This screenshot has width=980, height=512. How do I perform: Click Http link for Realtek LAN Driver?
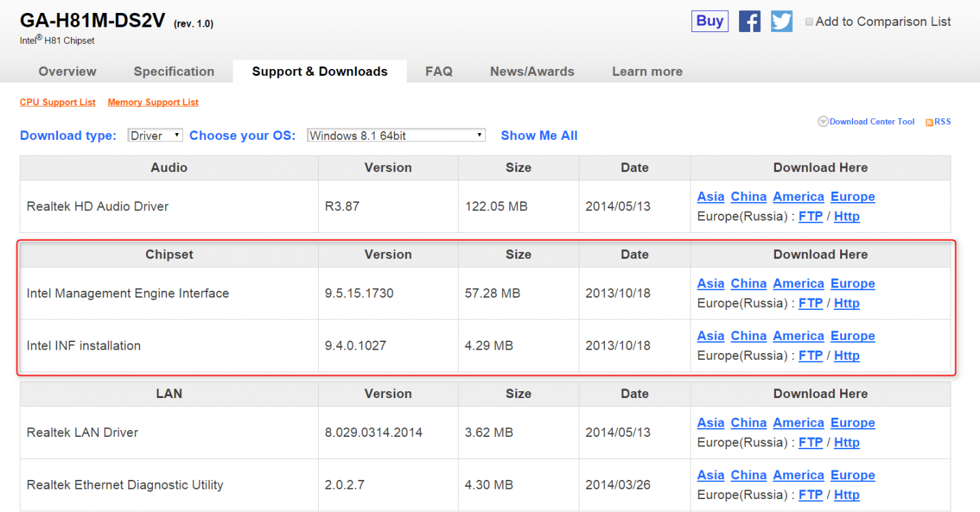pyautogui.click(x=847, y=442)
